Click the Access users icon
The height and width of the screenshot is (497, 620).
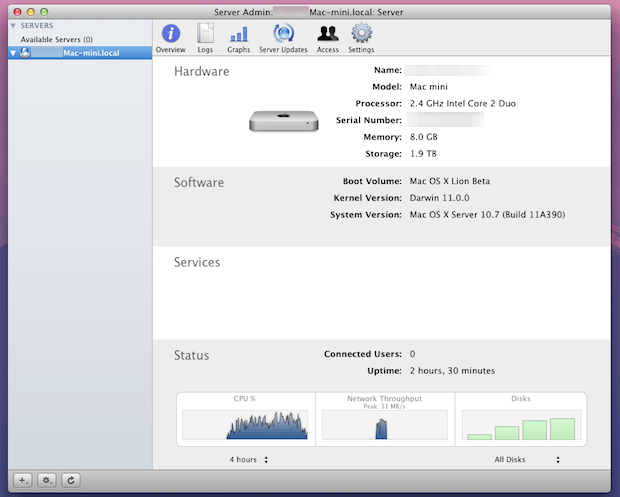coord(328,37)
